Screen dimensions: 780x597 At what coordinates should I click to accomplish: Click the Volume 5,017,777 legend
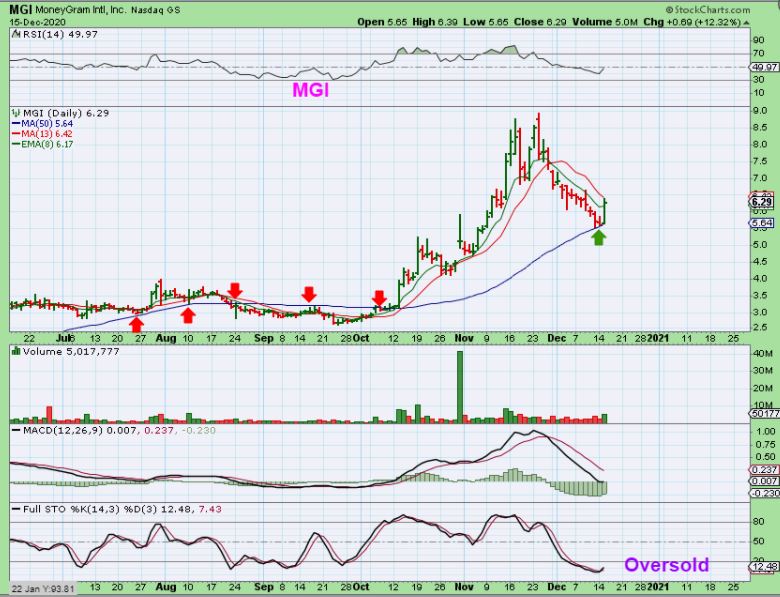pos(71,352)
